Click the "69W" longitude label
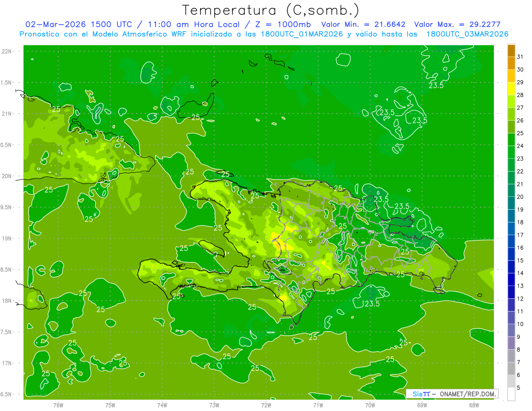The height and width of the screenshot is (411, 532). pos(422,405)
